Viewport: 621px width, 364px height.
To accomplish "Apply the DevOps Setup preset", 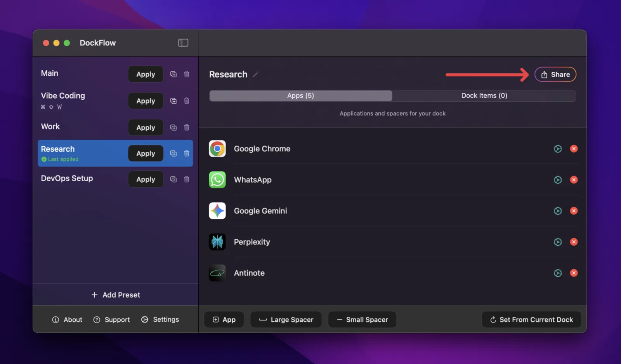I will [x=146, y=179].
